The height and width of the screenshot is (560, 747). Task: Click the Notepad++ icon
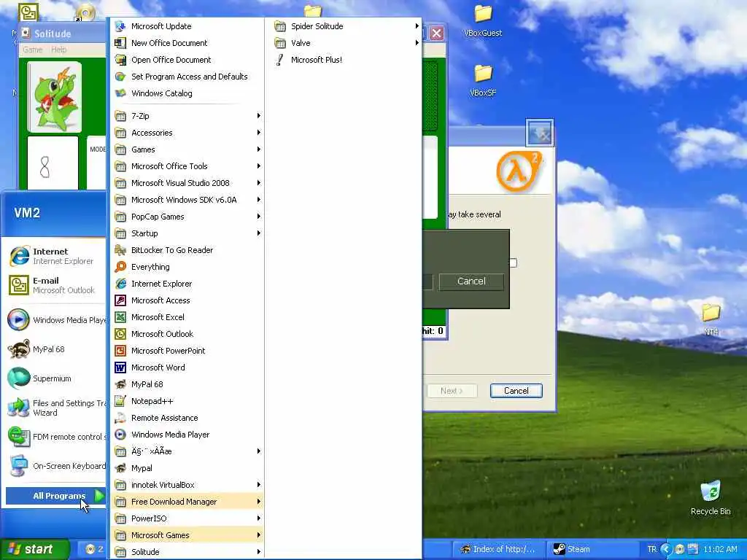(120, 401)
